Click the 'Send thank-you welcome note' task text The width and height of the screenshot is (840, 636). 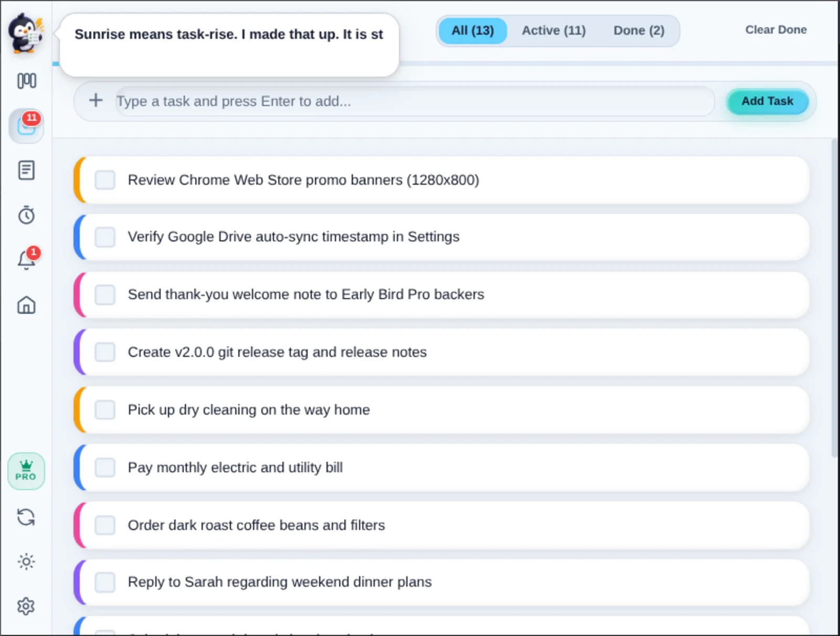pos(306,294)
